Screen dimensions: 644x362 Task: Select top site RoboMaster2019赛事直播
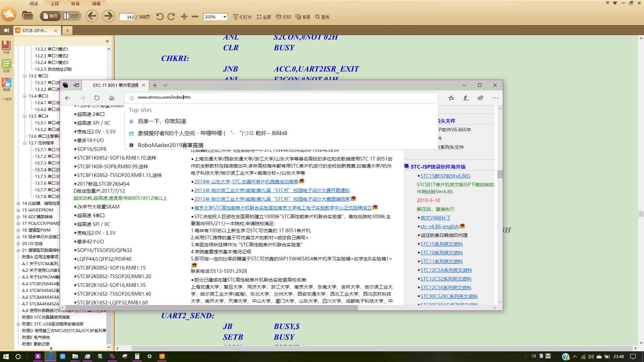click(171, 145)
